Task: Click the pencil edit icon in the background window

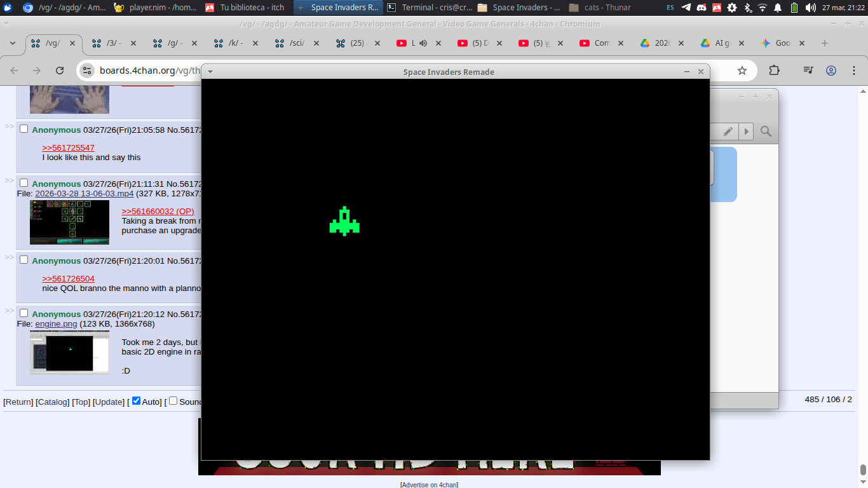Action: (728, 132)
